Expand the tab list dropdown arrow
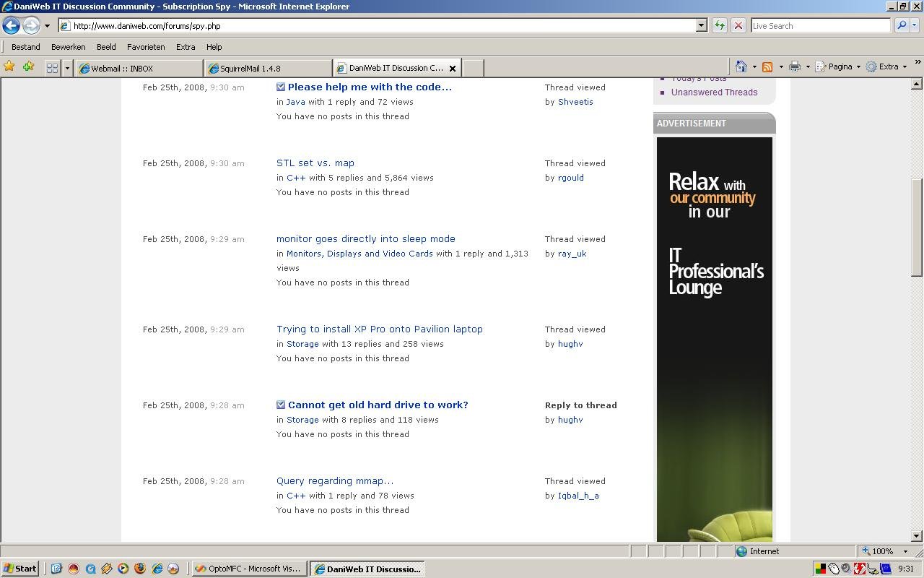The image size is (924, 578). [x=67, y=68]
